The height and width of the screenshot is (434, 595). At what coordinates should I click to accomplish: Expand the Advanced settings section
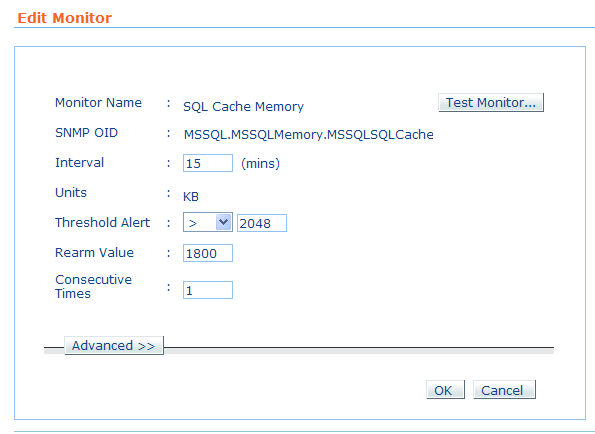(114, 346)
